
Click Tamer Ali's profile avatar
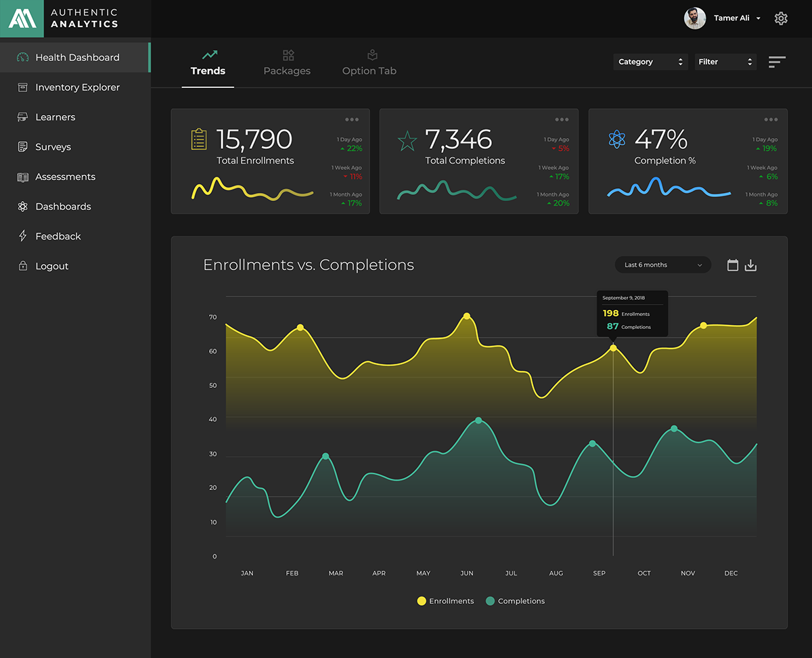click(x=695, y=18)
